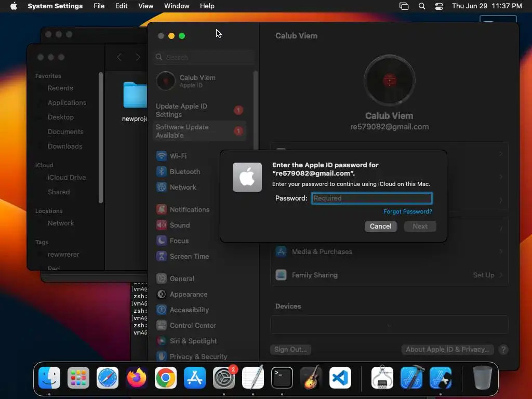Open the Privacy & Security hand icon

pyautogui.click(x=162, y=356)
